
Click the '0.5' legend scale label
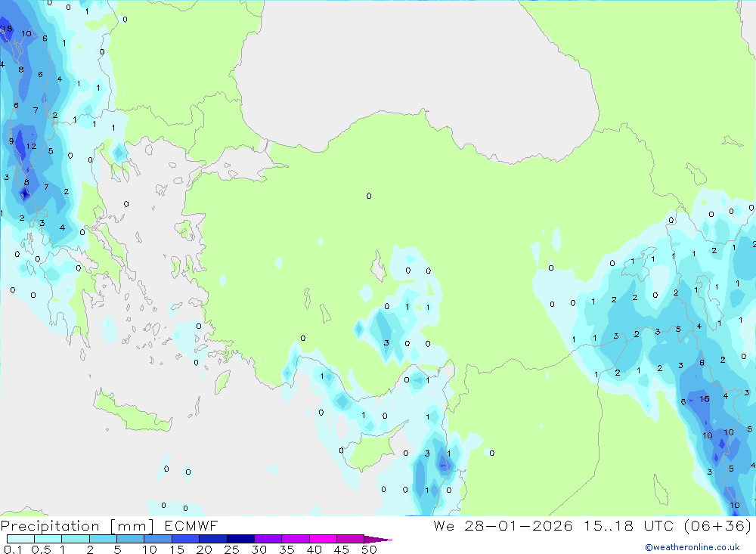pyautogui.click(x=42, y=549)
